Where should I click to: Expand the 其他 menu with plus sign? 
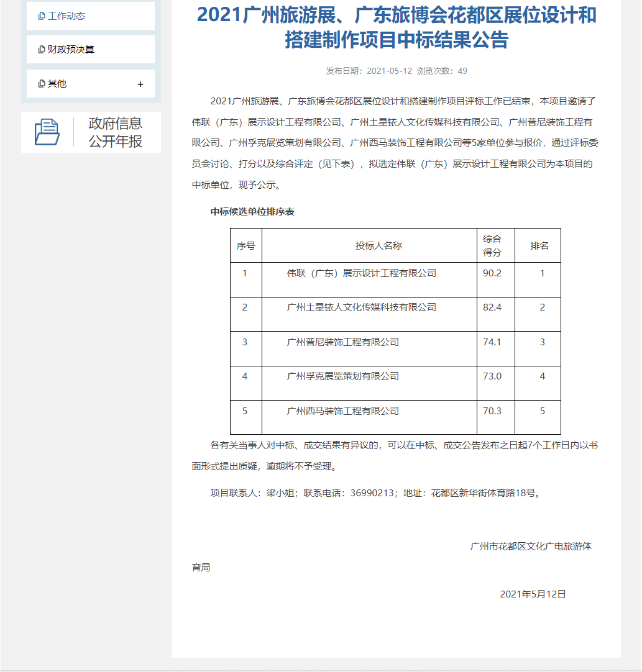click(140, 84)
